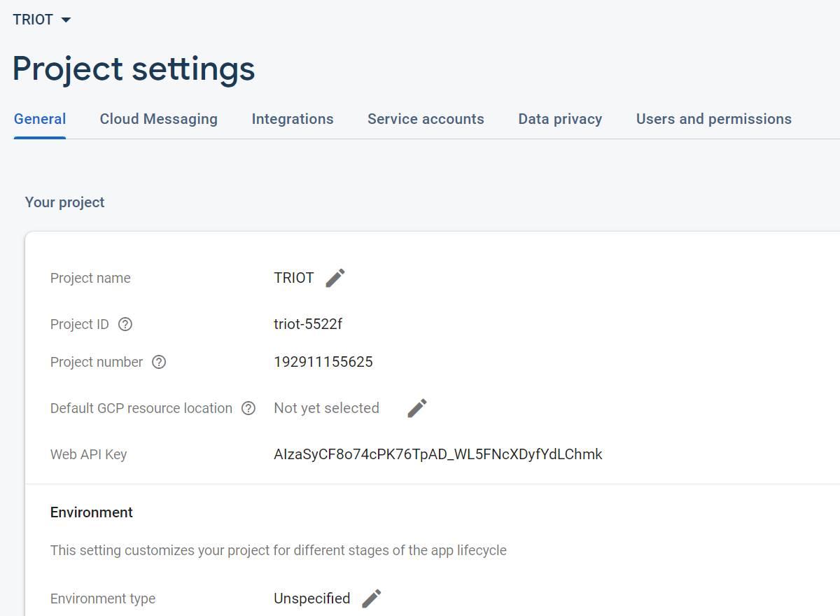Open help for Default GCP resource location
Image resolution: width=840 pixels, height=616 pixels.
tap(248, 408)
